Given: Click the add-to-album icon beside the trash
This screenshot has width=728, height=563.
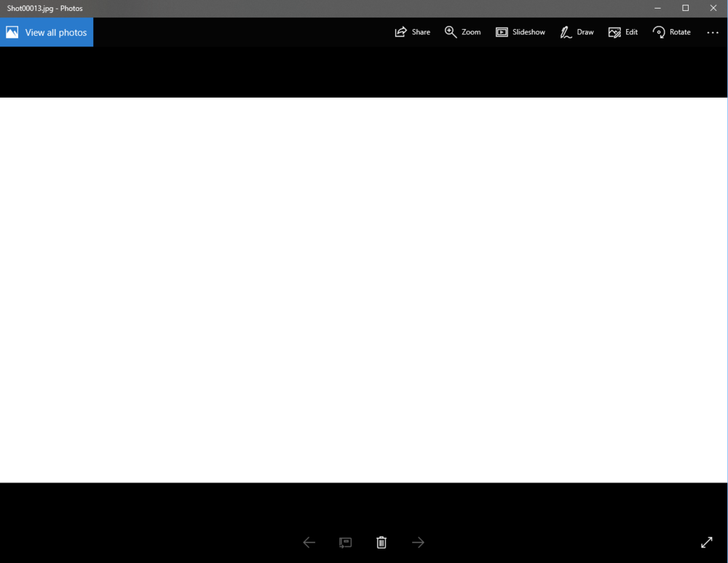Looking at the screenshot, I should (346, 542).
